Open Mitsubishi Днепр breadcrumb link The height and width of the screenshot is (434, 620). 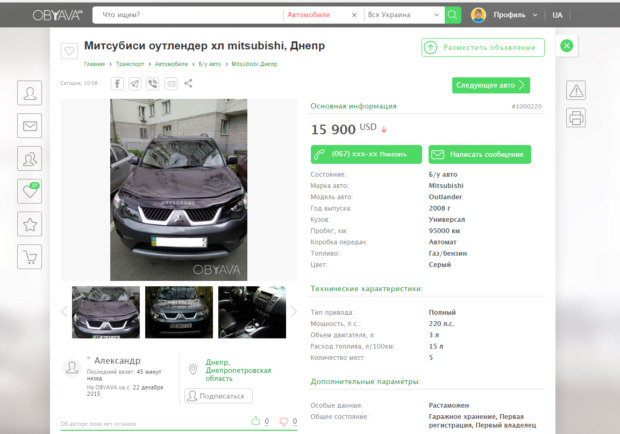pyautogui.click(x=254, y=64)
